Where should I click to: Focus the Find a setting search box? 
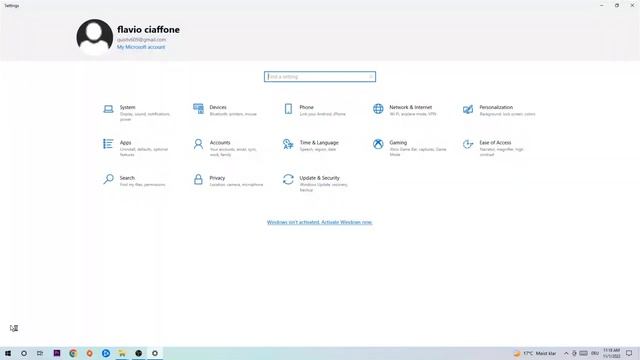click(x=320, y=77)
